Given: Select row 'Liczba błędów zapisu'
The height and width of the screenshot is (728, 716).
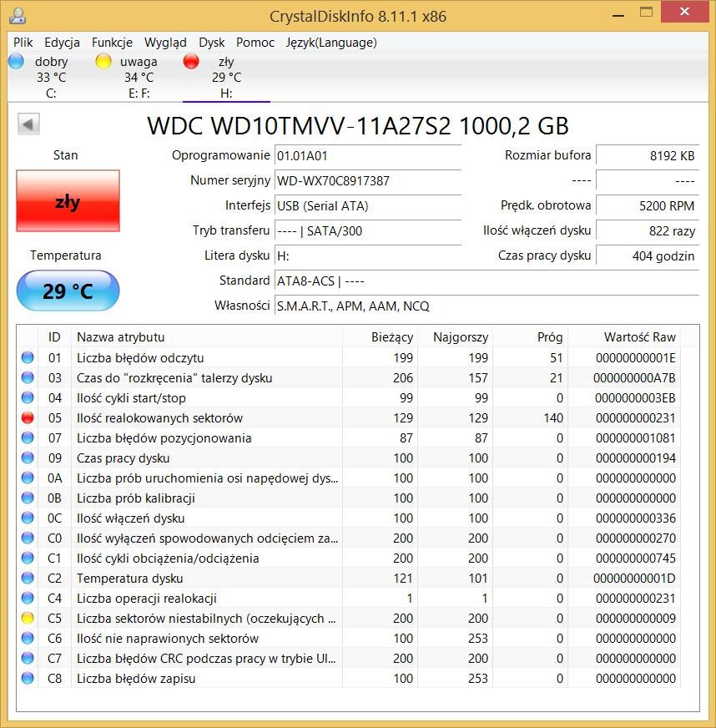Looking at the screenshot, I should point(349,678).
